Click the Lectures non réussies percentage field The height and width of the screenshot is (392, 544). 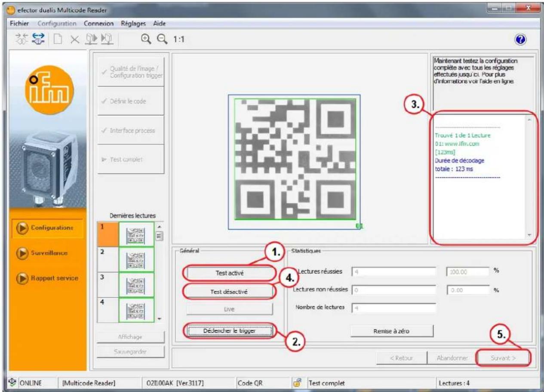467,290
